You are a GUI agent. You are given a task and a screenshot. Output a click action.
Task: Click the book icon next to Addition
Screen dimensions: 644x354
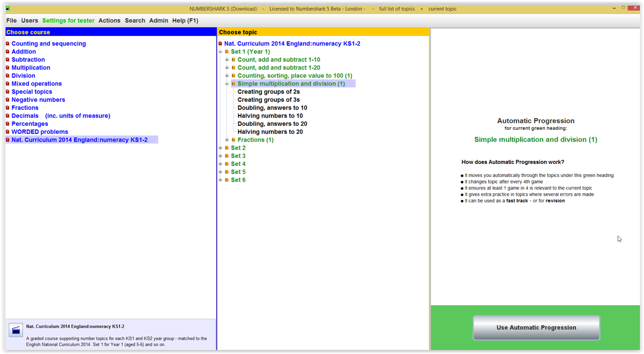pos(8,52)
